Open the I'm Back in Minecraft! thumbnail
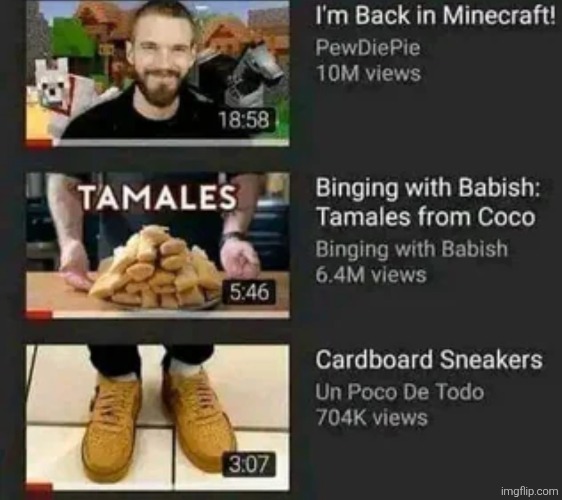 point(158,73)
